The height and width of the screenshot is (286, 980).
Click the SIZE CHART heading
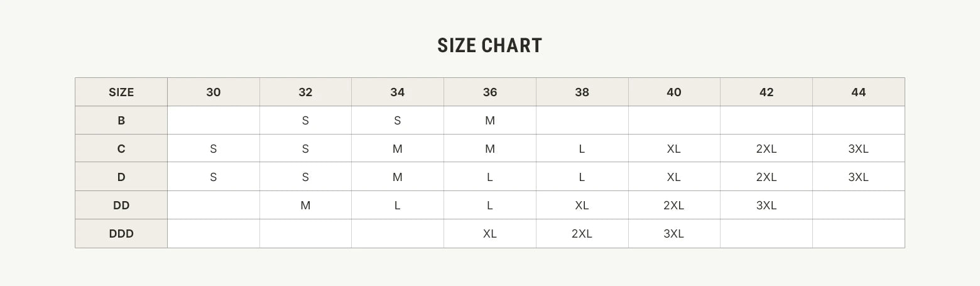click(489, 45)
